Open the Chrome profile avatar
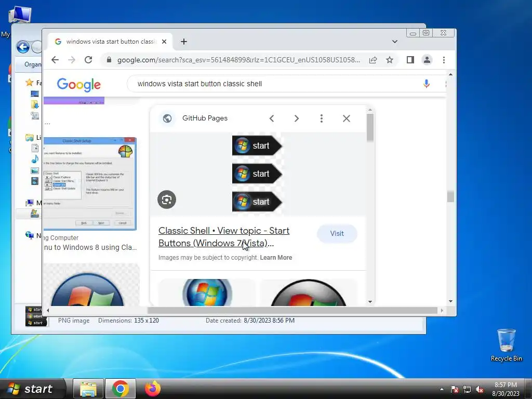The width and height of the screenshot is (532, 399). (427, 60)
